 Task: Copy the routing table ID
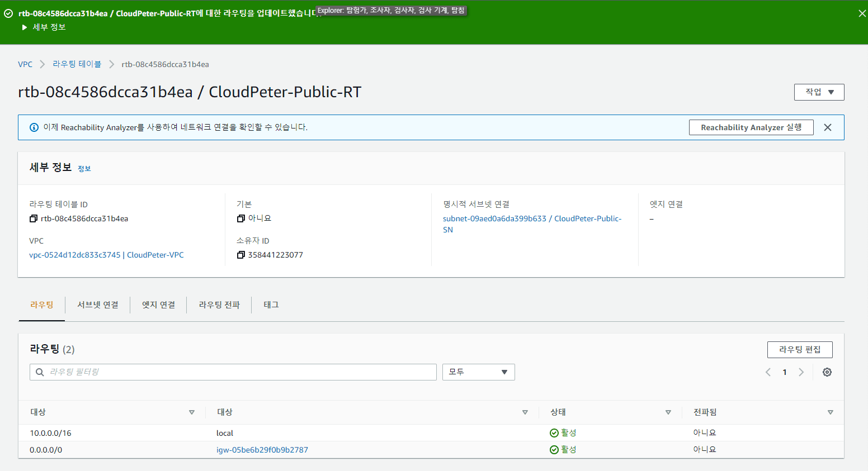34,218
